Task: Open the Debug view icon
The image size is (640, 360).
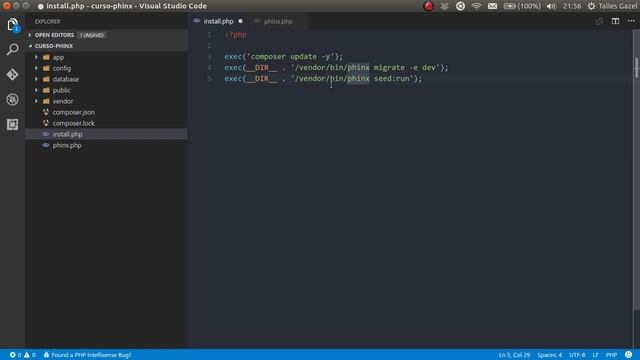Action: click(12, 99)
